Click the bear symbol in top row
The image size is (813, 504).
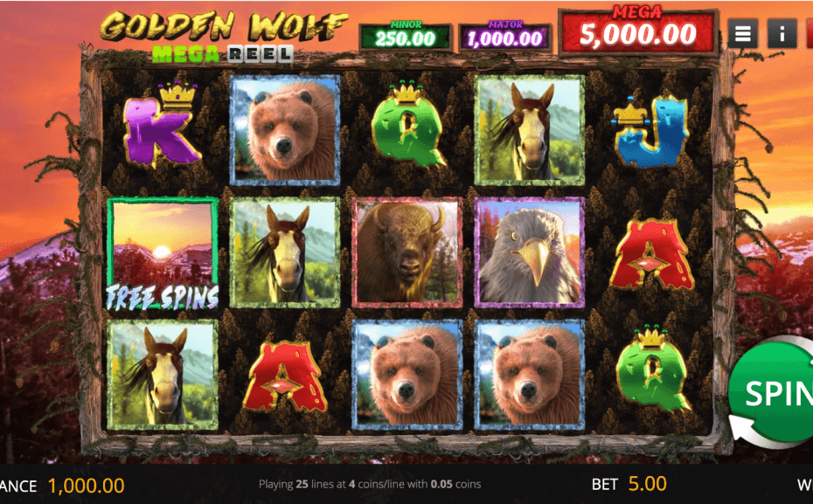(285, 130)
